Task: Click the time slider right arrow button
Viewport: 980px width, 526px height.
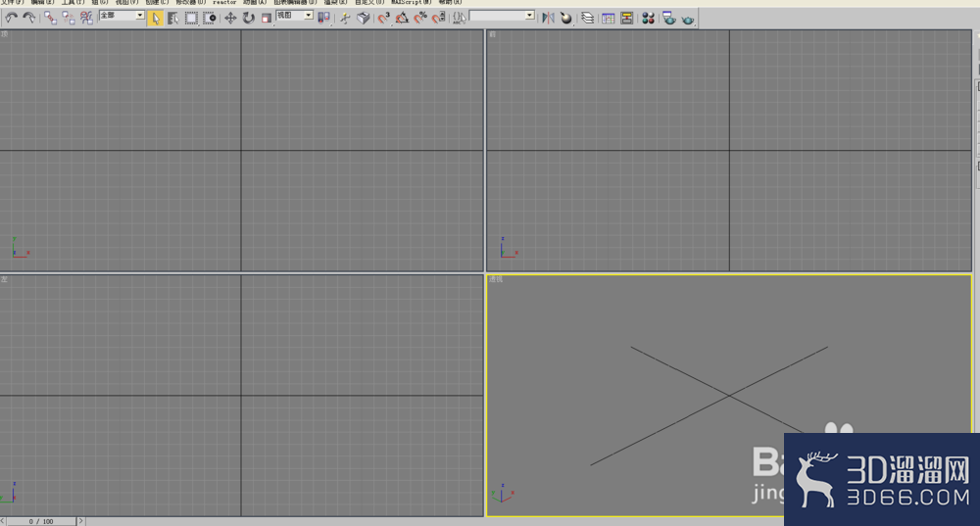Action: point(80,521)
